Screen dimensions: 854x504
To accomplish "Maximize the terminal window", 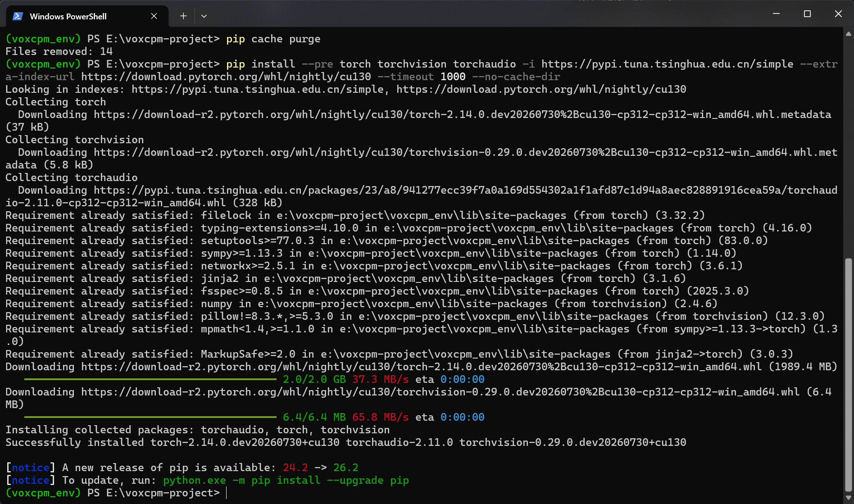I will tap(807, 14).
